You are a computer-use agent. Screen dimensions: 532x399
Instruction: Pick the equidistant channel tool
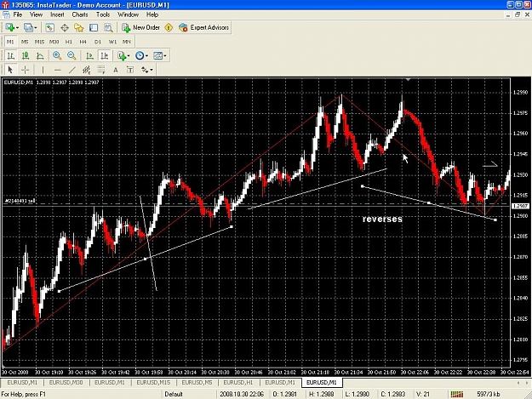coord(87,70)
